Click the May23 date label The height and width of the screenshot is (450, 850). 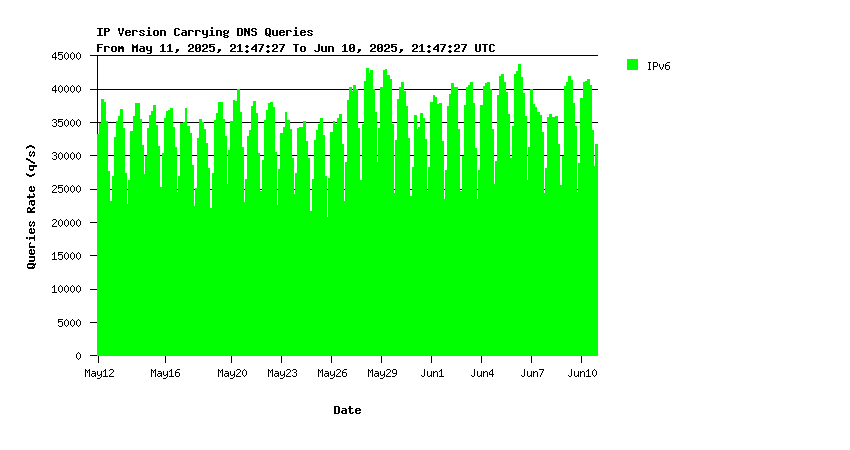click(x=282, y=373)
